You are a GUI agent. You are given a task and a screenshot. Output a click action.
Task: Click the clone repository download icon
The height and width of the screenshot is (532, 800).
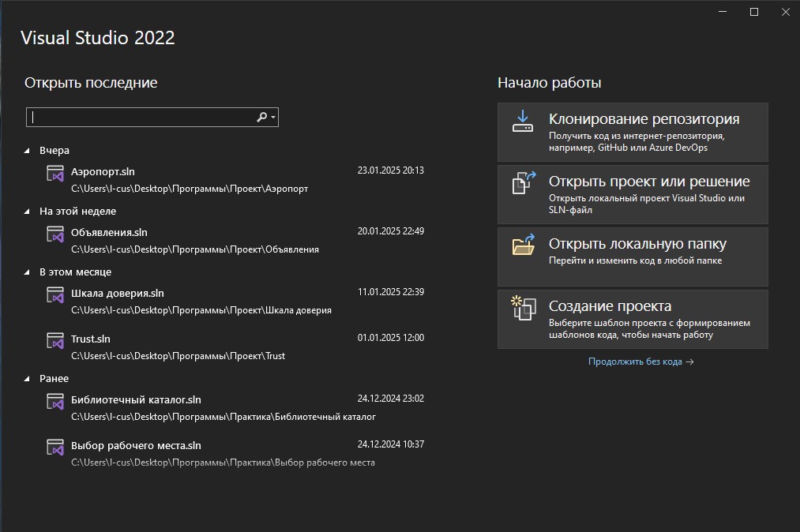[x=523, y=121]
